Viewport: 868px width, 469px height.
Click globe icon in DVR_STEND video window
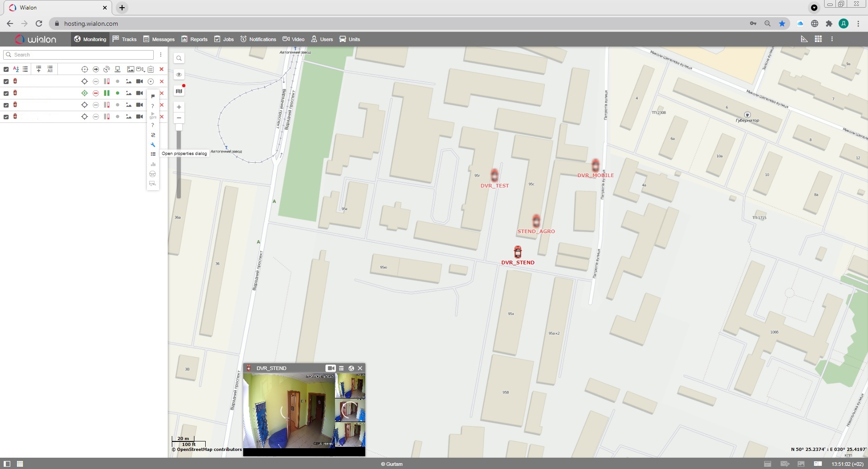(x=351, y=368)
